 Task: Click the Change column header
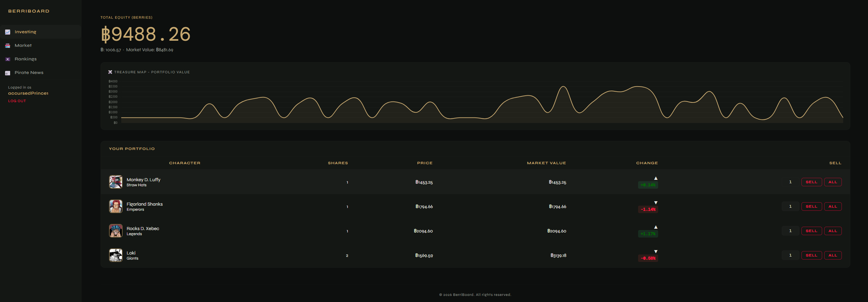(647, 163)
